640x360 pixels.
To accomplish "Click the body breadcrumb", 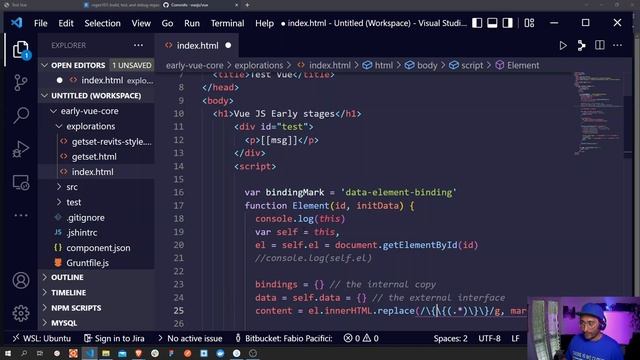I will 421,65.
